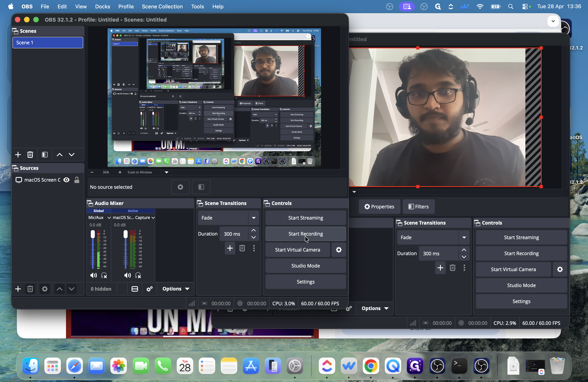
Task: Open source properties gear in Sources panel
Action: click(45, 289)
